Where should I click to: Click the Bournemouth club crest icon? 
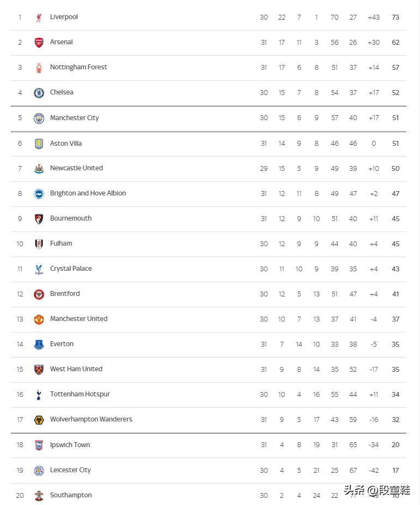(x=39, y=219)
